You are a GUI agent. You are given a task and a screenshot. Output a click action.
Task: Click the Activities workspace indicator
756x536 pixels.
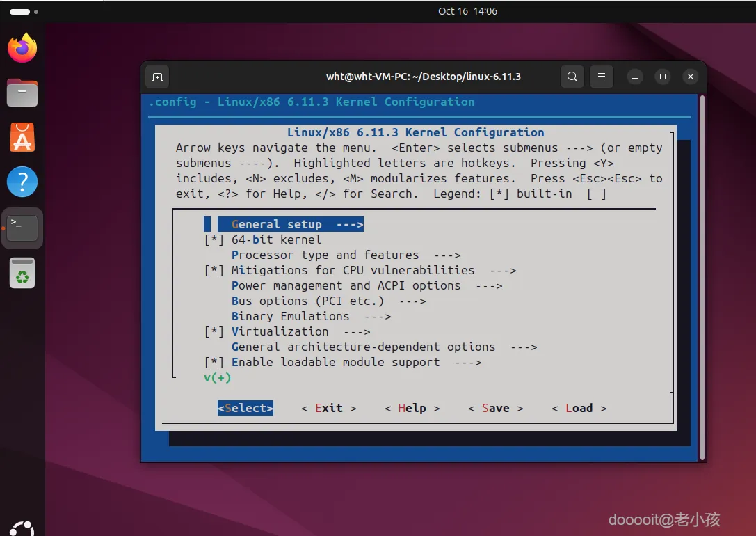pos(24,12)
